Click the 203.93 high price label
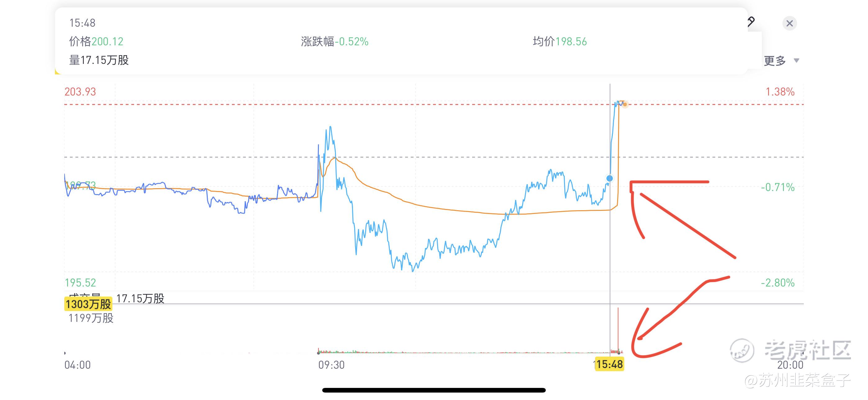Image resolution: width=868 pixels, height=400 pixels. pos(80,91)
